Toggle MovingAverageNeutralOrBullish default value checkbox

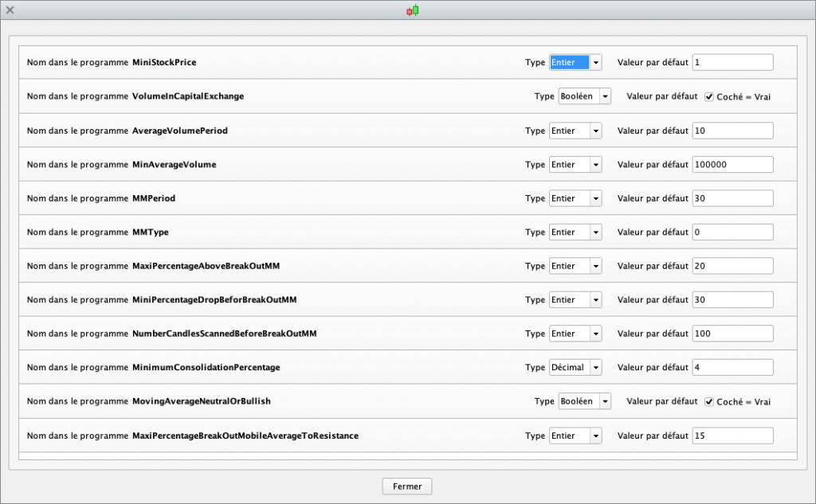coord(708,401)
